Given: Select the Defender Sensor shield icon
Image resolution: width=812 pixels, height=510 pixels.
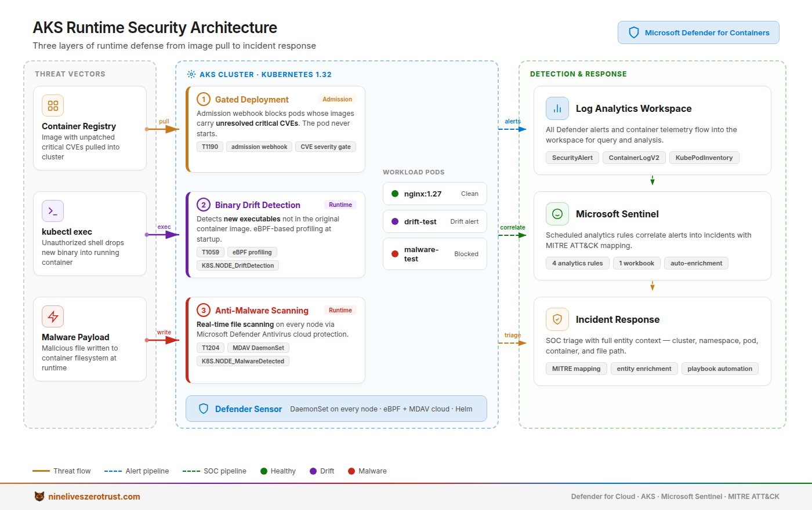Looking at the screenshot, I should 204,409.
